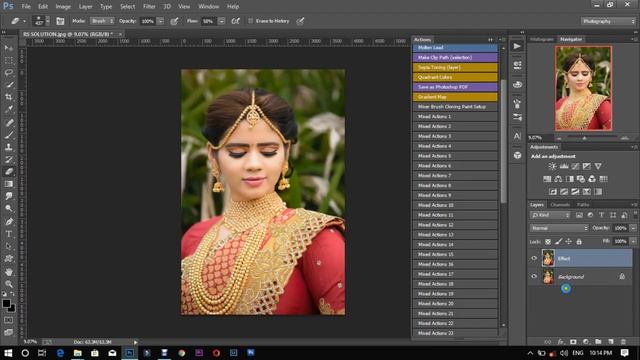Click the foreground color swatch
This screenshot has height=360, width=640.
click(x=6, y=303)
